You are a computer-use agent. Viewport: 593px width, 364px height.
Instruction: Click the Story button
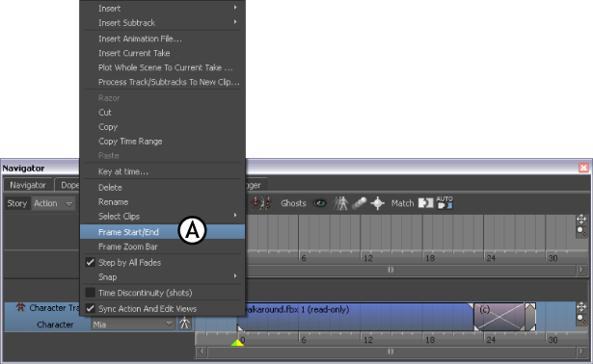(17, 203)
